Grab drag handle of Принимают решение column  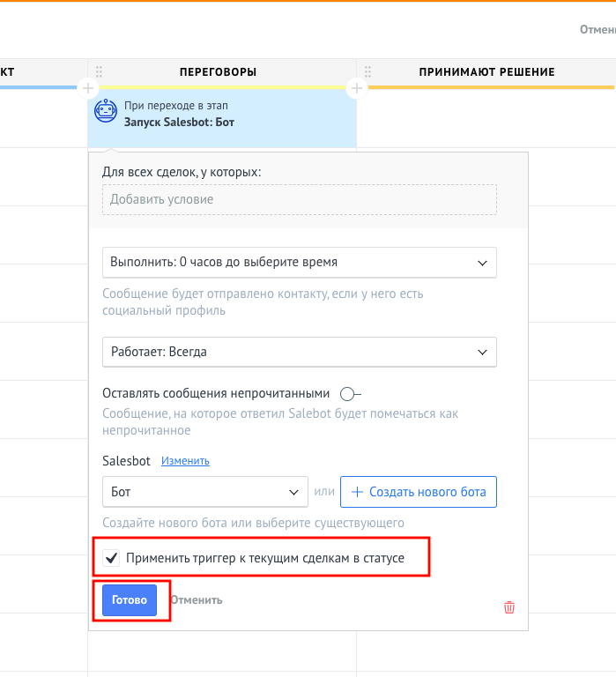[x=367, y=71]
